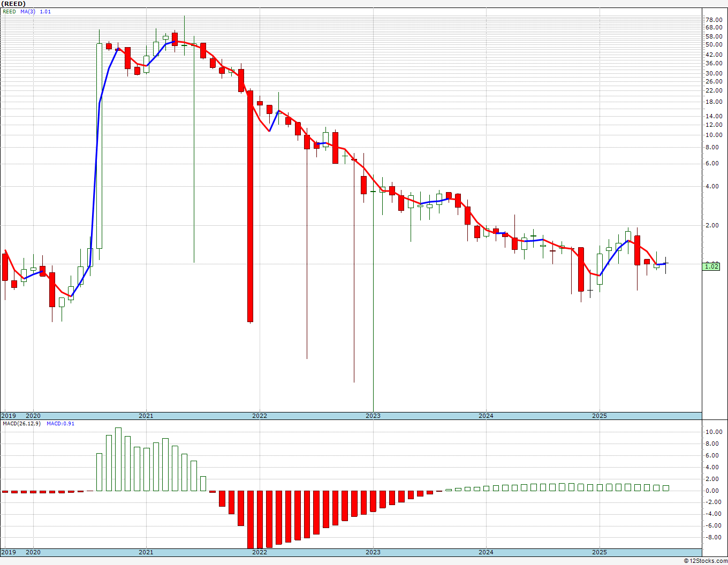Select 2022 on the MACD panel time axis
This screenshot has height=565, width=728.
pos(260,552)
